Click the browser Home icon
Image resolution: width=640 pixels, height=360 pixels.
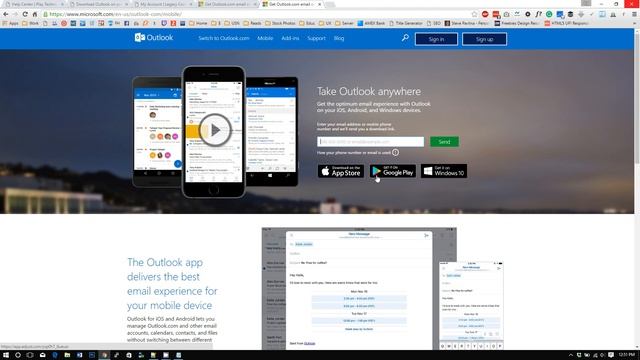(35, 14)
